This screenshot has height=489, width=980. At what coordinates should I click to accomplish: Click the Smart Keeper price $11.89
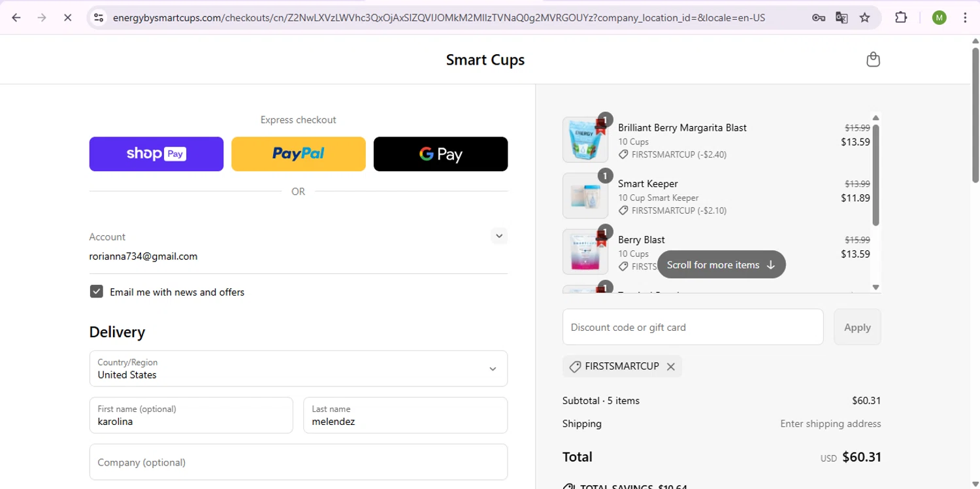pos(855,198)
